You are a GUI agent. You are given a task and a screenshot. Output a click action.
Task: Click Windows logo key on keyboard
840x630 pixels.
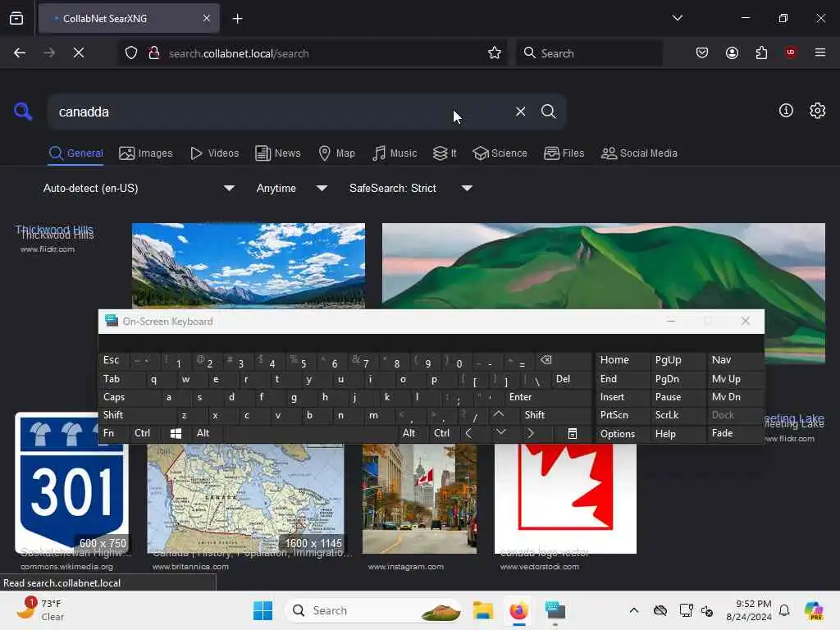click(x=176, y=433)
